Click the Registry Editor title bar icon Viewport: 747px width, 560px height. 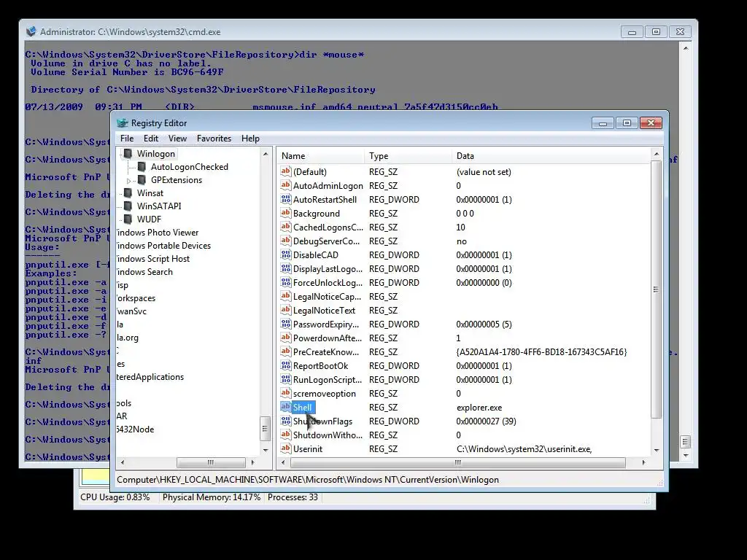point(123,122)
